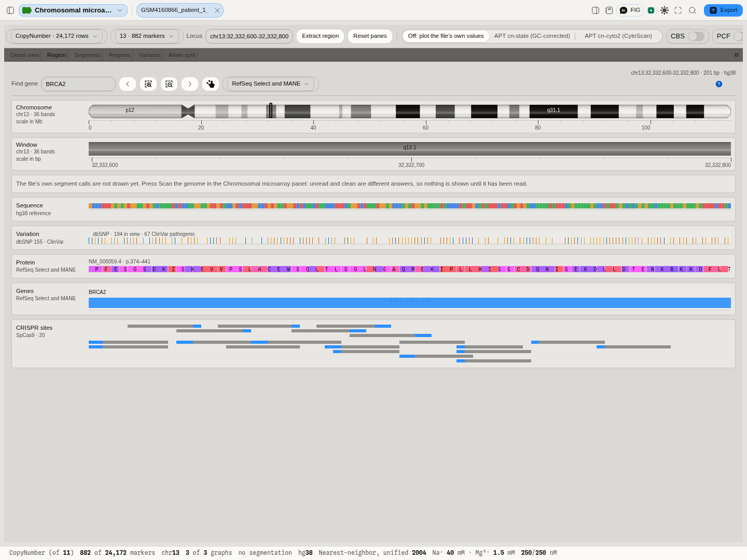Click the blue BRCA2 gene bar
This screenshot has width=747, height=560.
[x=410, y=303]
